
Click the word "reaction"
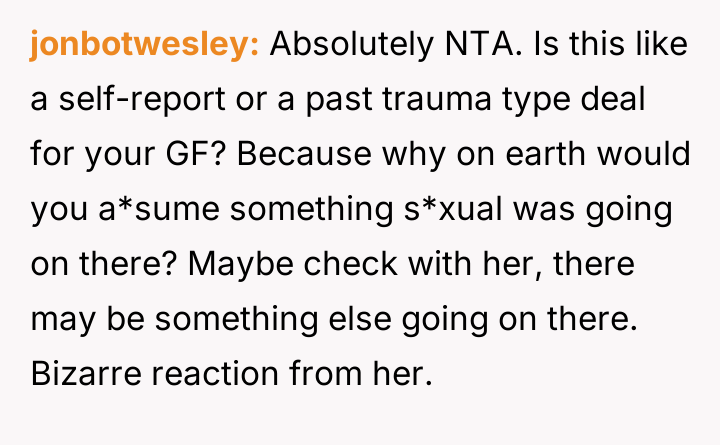tap(224, 376)
